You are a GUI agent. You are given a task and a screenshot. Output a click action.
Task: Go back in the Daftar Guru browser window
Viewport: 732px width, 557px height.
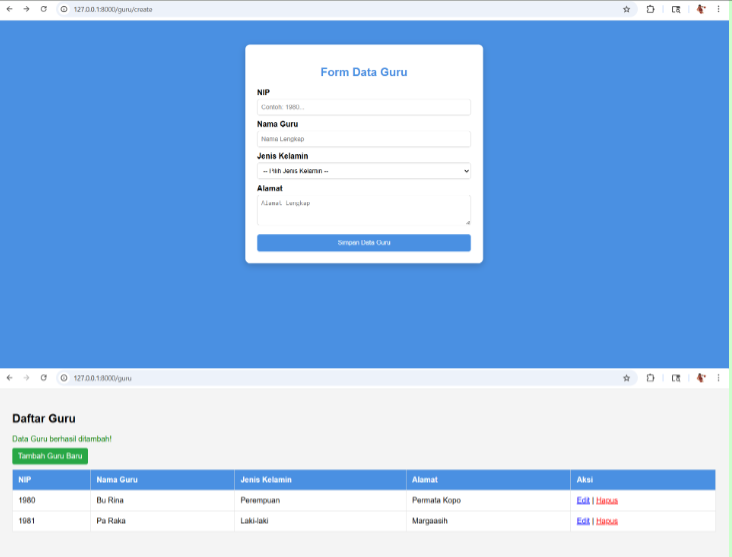click(x=9, y=378)
